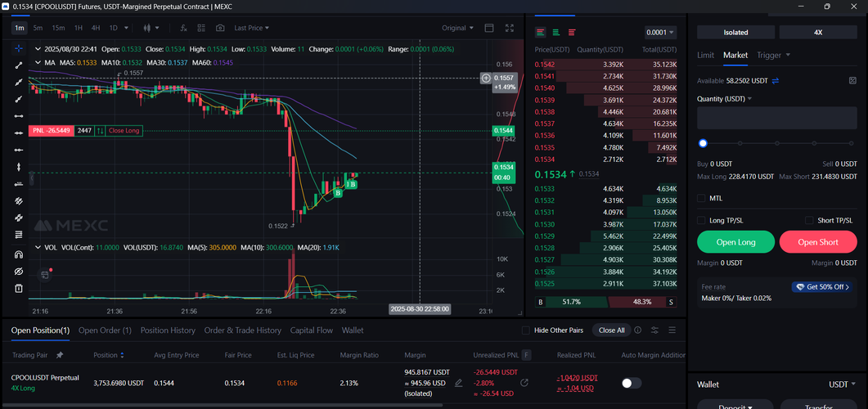Select the Market order tab
The height and width of the screenshot is (409, 868).
click(735, 55)
